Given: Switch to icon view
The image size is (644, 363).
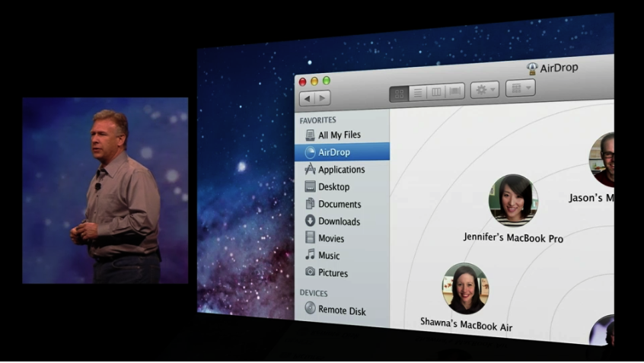Looking at the screenshot, I should point(399,94).
